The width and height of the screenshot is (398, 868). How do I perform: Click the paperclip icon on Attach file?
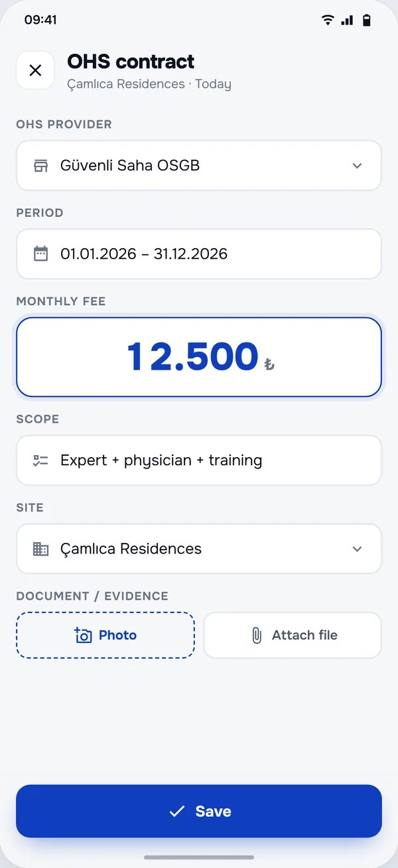[x=257, y=635]
